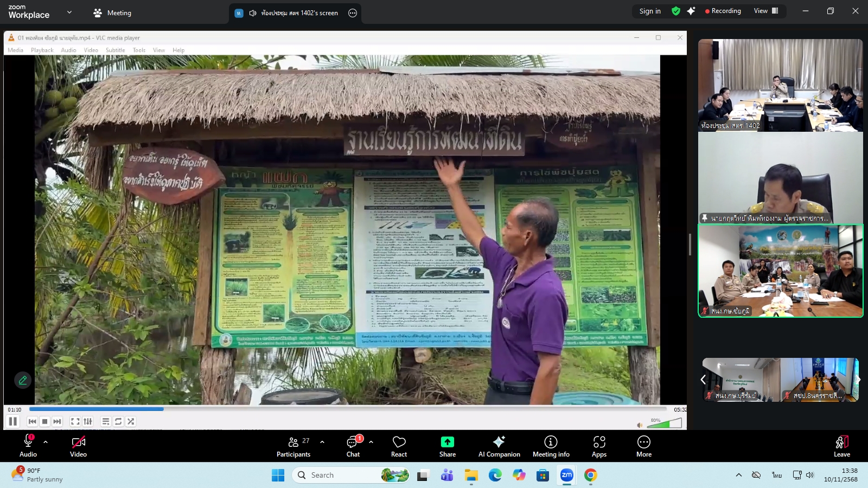Open the View layout menu
Screen dimensions: 868x488
765,11
